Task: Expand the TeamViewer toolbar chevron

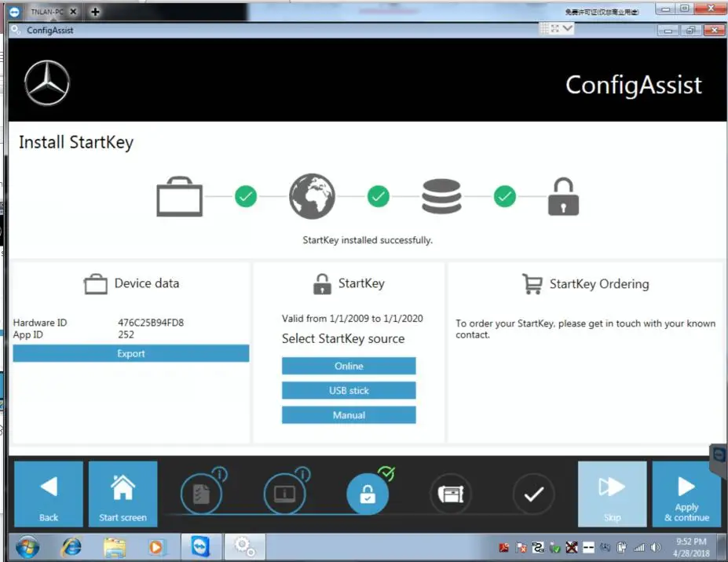Action: point(568,28)
